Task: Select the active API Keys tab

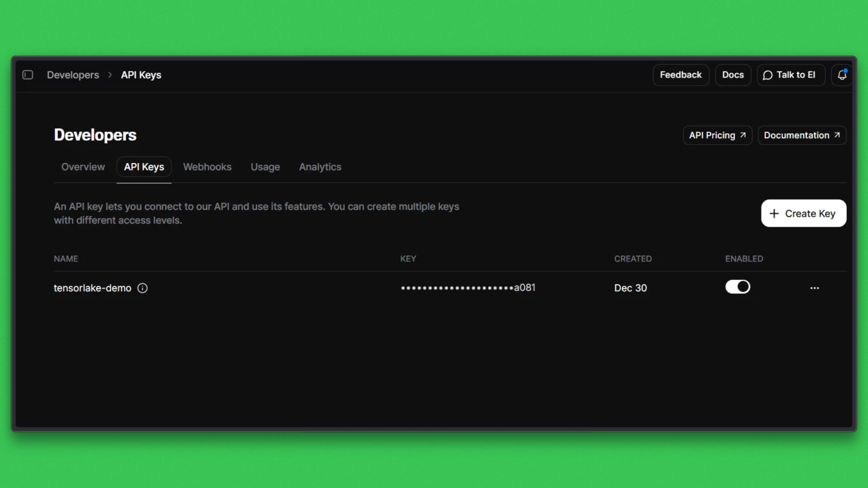Action: (x=144, y=167)
